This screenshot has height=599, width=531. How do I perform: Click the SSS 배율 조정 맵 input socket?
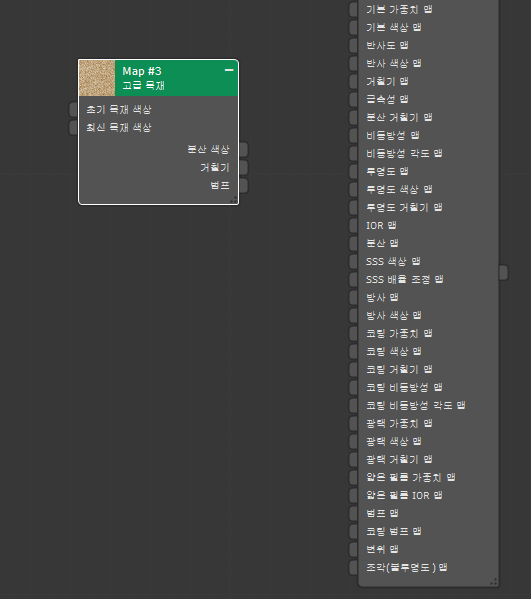point(354,279)
